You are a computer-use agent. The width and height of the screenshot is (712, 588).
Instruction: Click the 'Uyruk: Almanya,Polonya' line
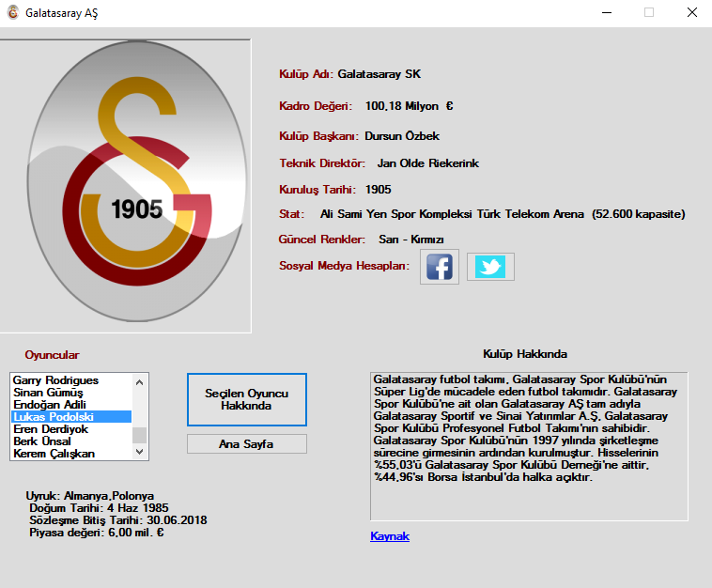[90, 495]
